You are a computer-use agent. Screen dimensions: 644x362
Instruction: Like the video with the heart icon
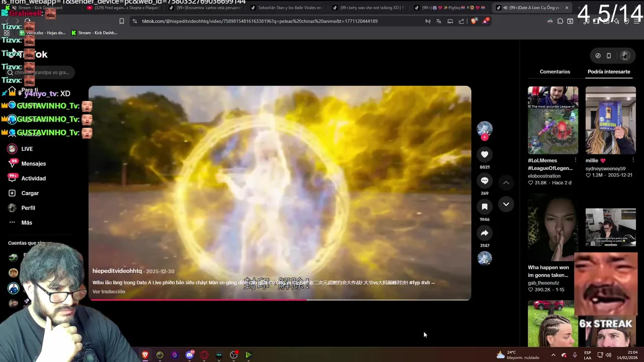point(485,154)
